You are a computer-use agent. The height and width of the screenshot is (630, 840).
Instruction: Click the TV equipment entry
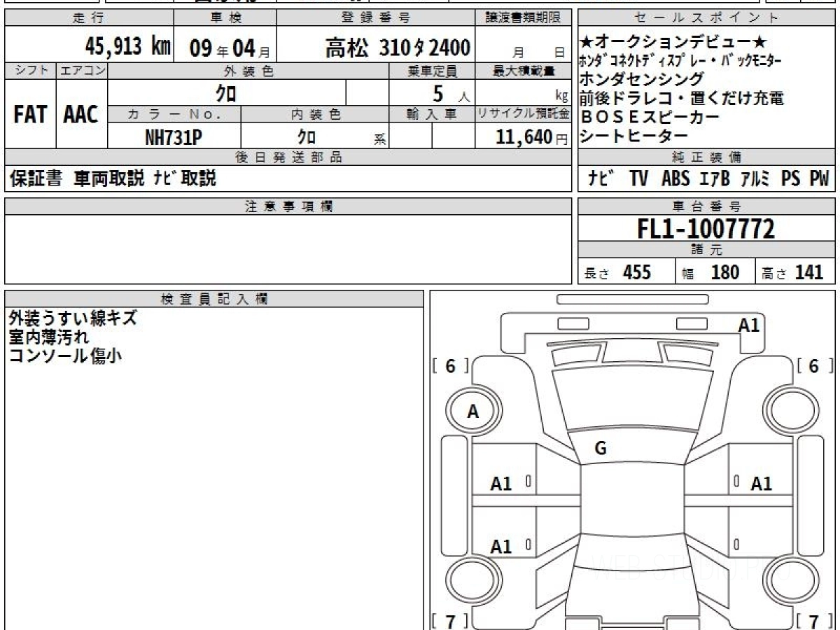coord(638,179)
